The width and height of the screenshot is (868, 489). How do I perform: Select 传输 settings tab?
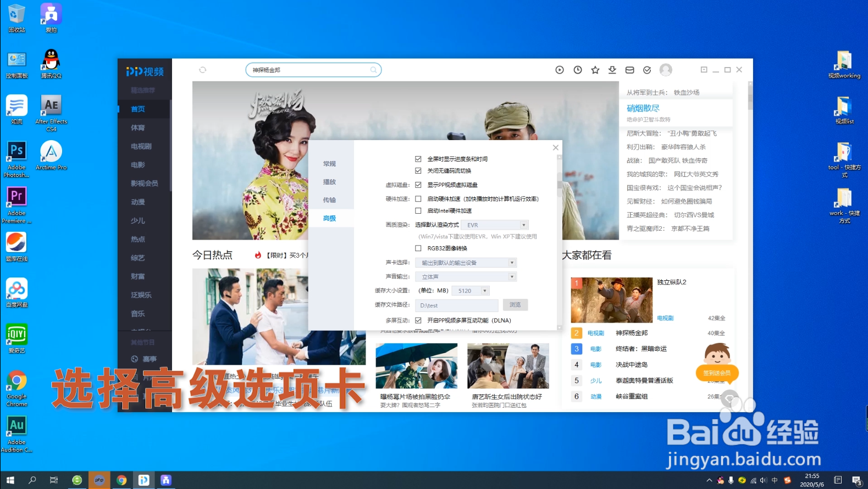point(330,200)
